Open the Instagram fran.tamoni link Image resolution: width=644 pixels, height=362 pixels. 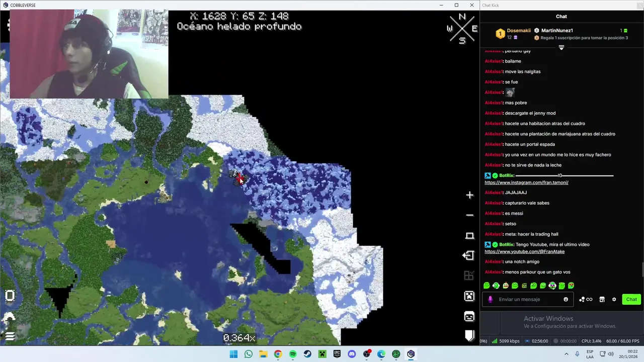click(526, 183)
